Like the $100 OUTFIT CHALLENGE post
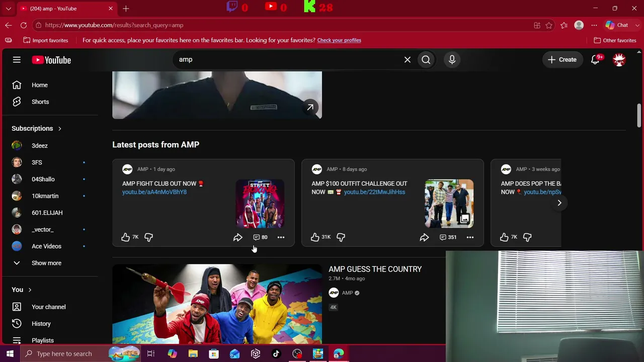Viewport: 644px width, 362px height. pos(315,237)
